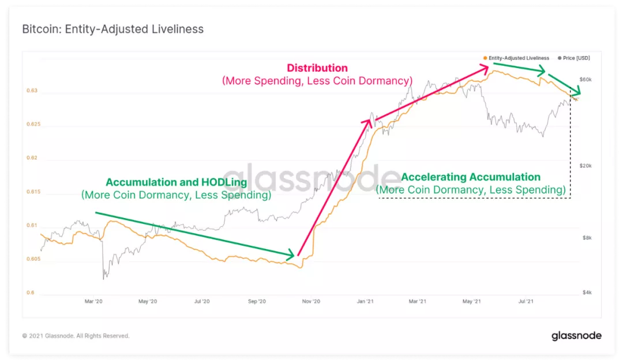Click the long red arrow rising from Nov '20
Screen dimensions: 623x364
[333, 188]
